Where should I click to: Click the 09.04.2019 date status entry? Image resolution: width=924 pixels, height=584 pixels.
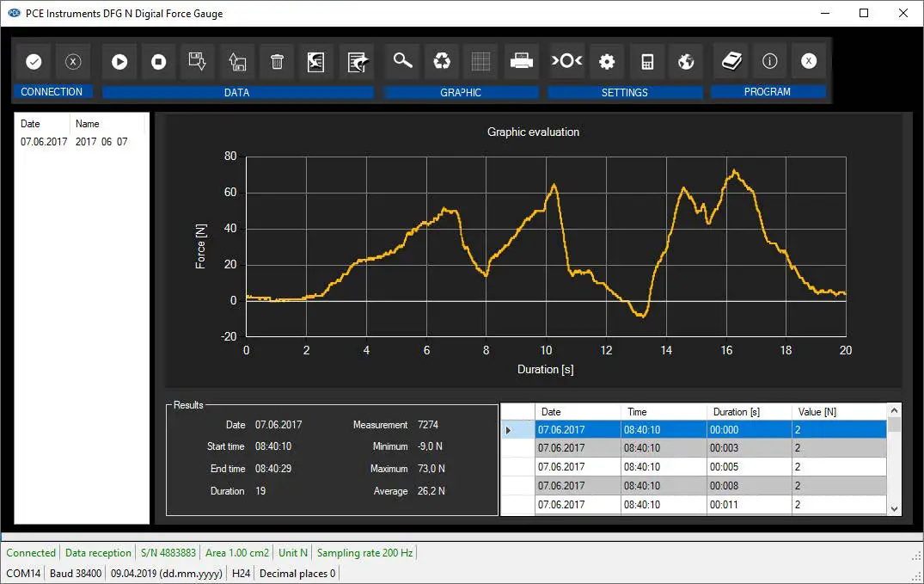166,574
